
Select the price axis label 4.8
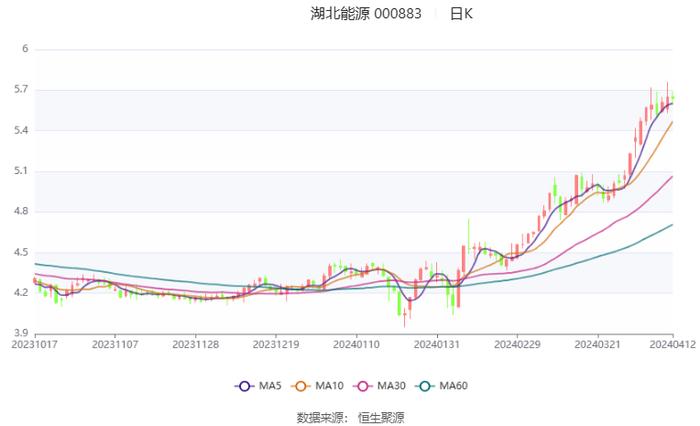(21, 211)
